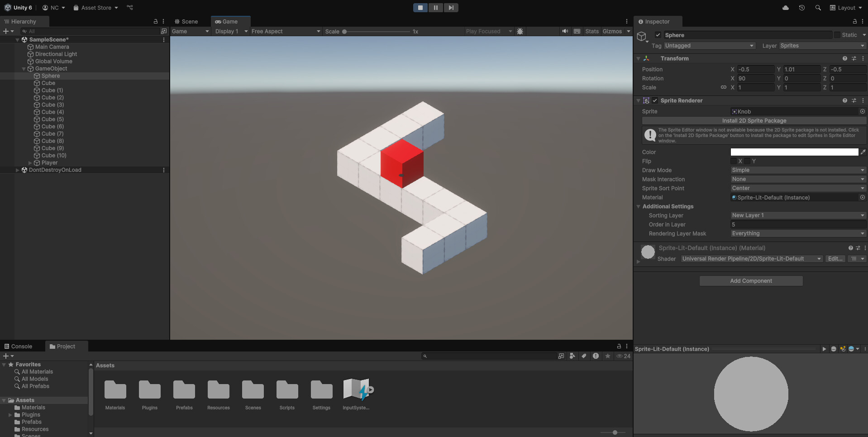This screenshot has height=437, width=868.
Task: Toggle Stats overlay in Game view
Action: tap(591, 31)
